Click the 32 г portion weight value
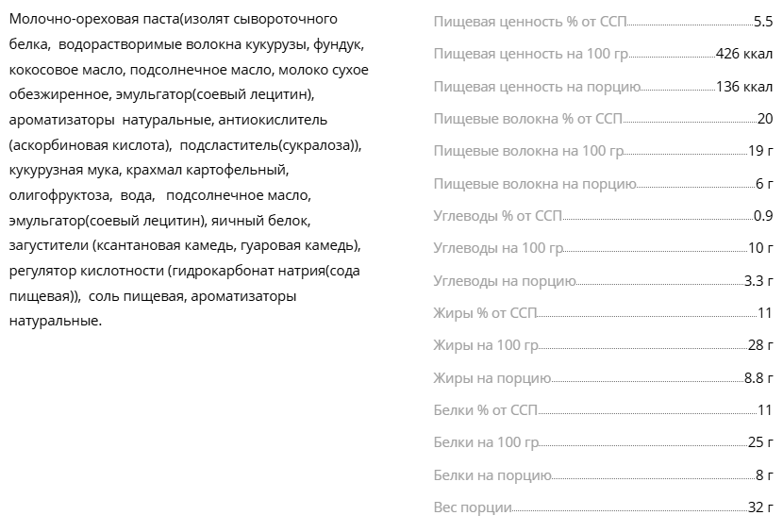The image size is (783, 532). click(x=760, y=507)
